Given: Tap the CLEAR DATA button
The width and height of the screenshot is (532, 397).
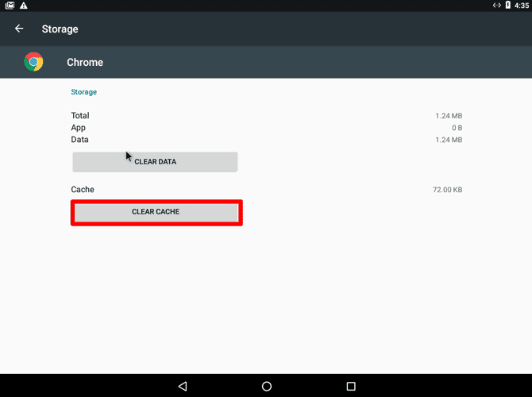Looking at the screenshot, I should coord(155,162).
